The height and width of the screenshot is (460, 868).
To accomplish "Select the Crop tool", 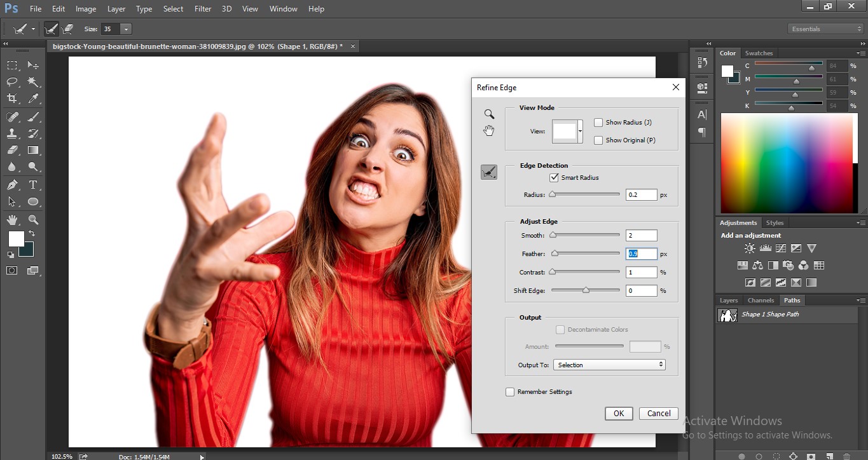I will pos(11,98).
